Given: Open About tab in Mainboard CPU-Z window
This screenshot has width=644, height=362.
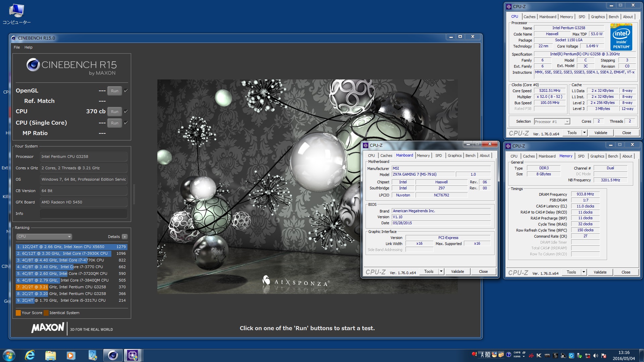Looking at the screenshot, I should pyautogui.click(x=484, y=156).
